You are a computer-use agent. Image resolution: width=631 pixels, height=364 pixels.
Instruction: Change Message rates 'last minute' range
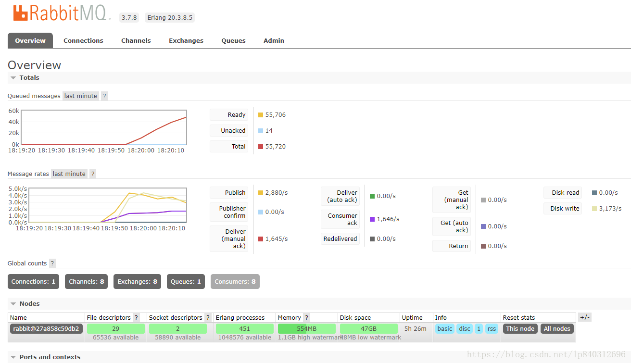[69, 174]
